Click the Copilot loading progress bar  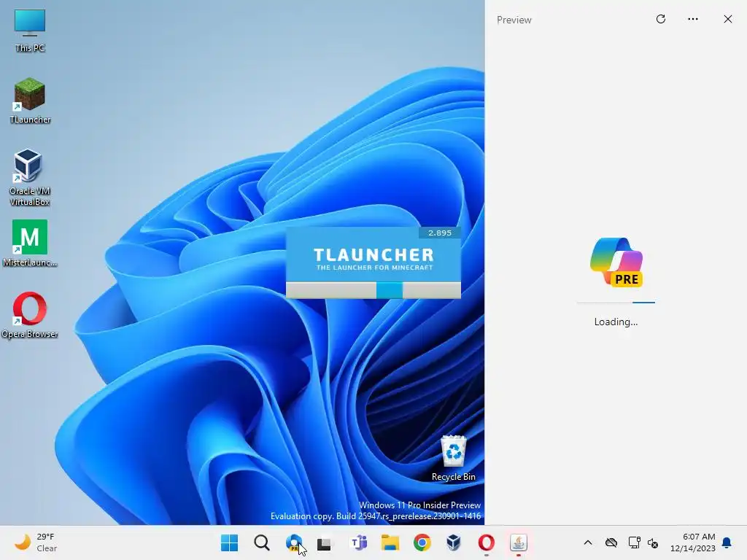point(616,302)
